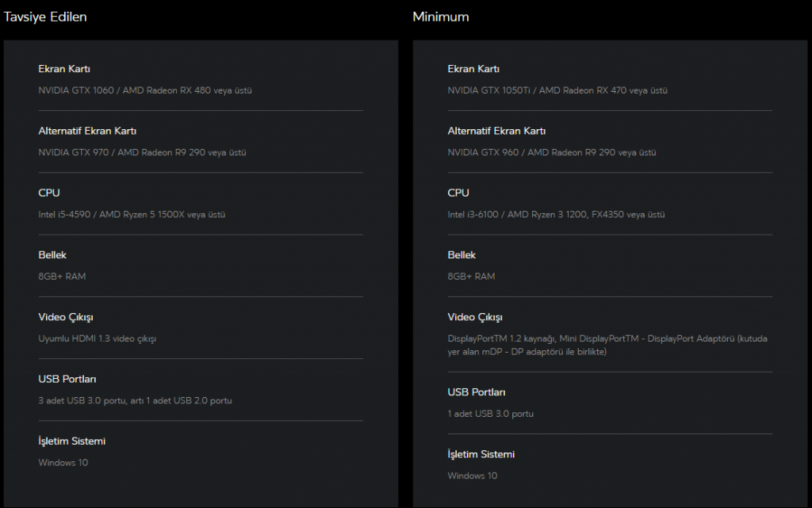The width and height of the screenshot is (812, 508).
Task: Select the 'NVIDIA GTX 1050Ti / AMD Radeon RX 470' text
Action: click(x=557, y=90)
